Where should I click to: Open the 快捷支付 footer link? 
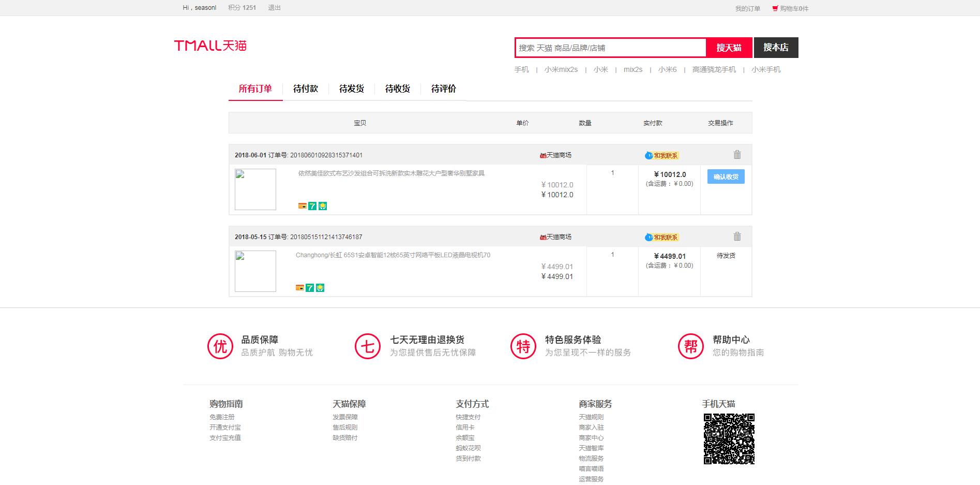pyautogui.click(x=468, y=417)
